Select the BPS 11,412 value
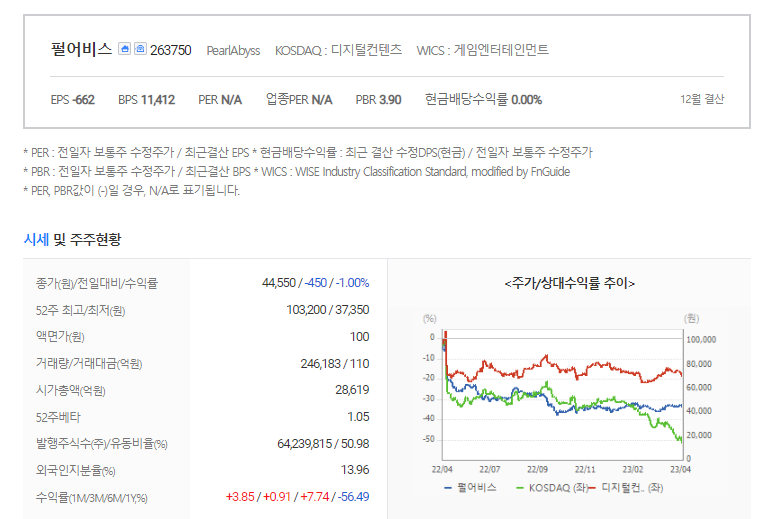Screen dimensions: 762x519 (146, 100)
